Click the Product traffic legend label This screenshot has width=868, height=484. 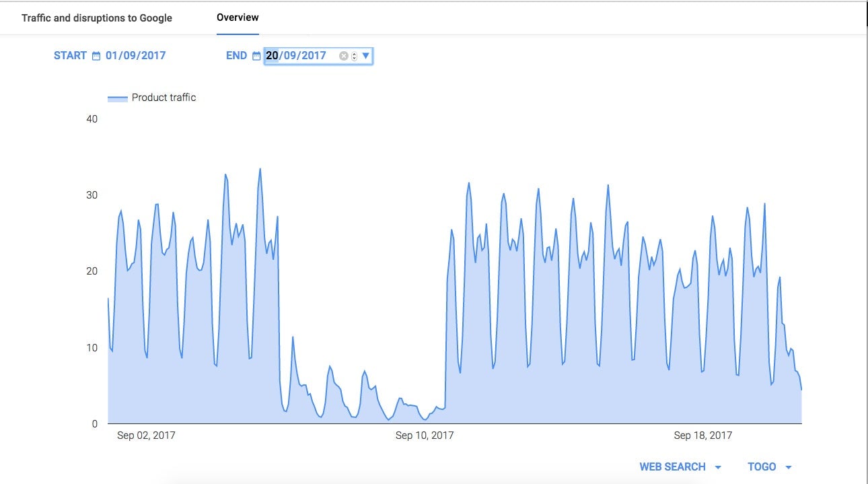[x=164, y=98]
